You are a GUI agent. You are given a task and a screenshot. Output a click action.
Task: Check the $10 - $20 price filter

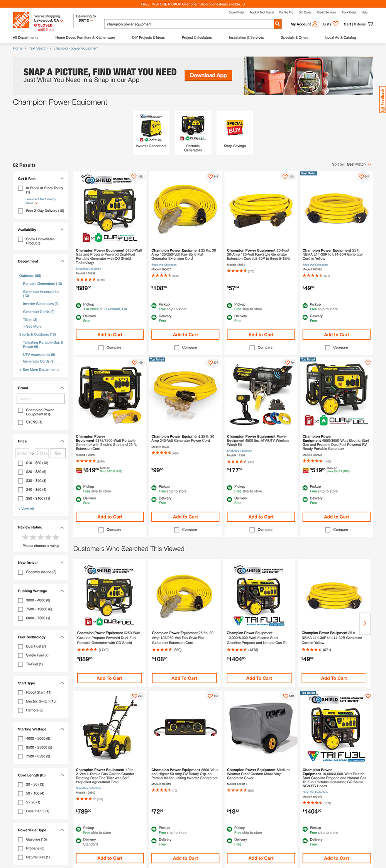click(x=20, y=463)
